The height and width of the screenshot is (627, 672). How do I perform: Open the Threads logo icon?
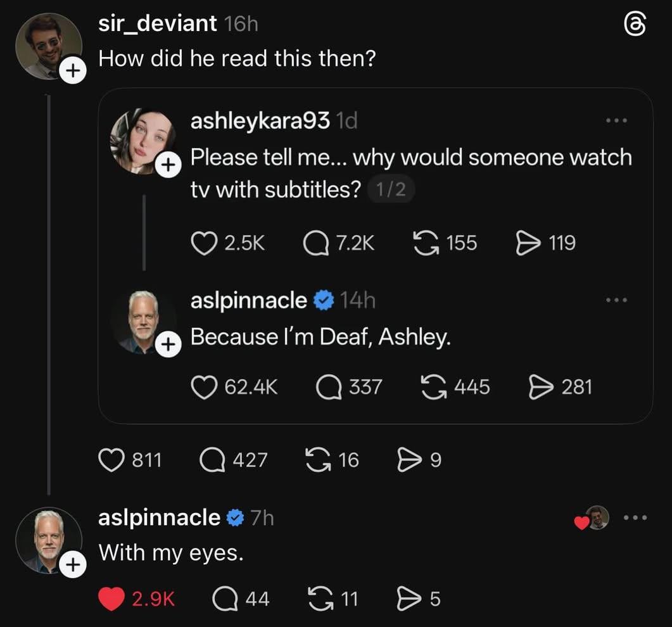(635, 26)
